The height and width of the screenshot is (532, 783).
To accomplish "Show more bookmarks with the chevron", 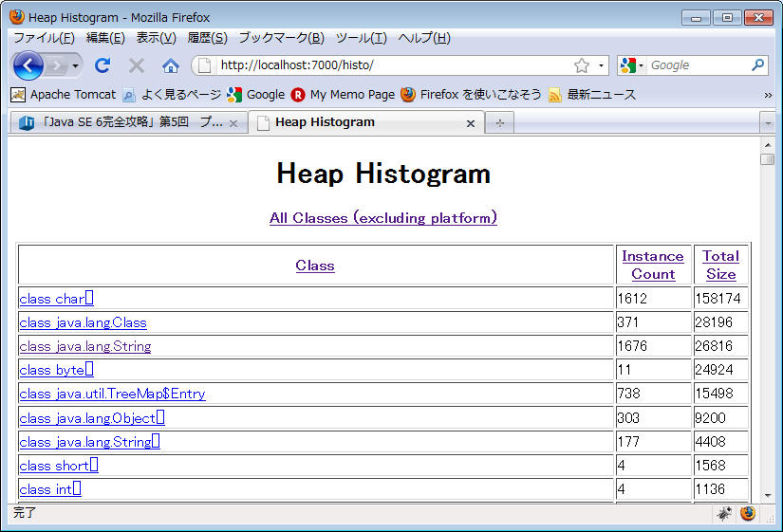I will tap(768, 95).
